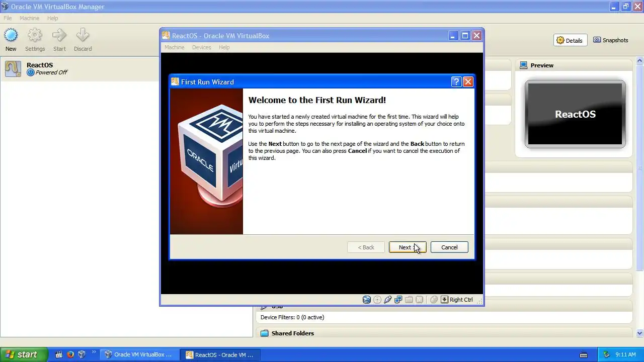This screenshot has height=362, width=644.
Task: Switch to the Snapshots view
Action: point(610,40)
